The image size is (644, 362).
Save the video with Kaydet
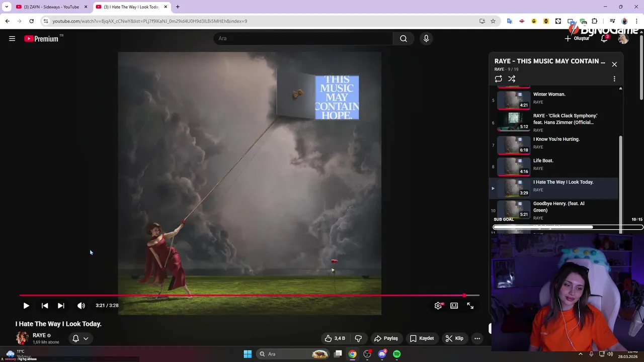point(422,338)
